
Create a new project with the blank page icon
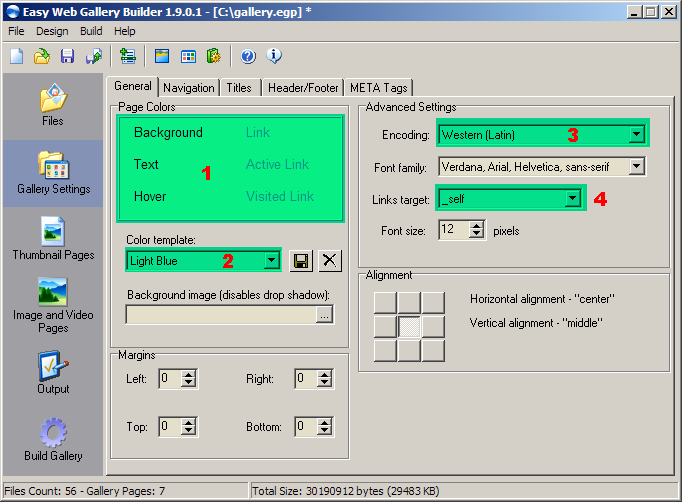tap(17, 56)
